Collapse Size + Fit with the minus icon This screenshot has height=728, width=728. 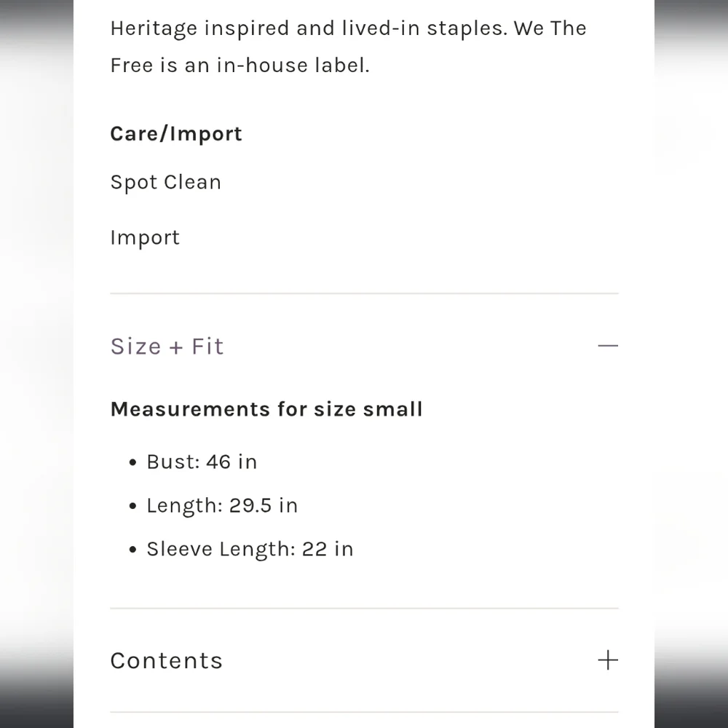click(607, 346)
